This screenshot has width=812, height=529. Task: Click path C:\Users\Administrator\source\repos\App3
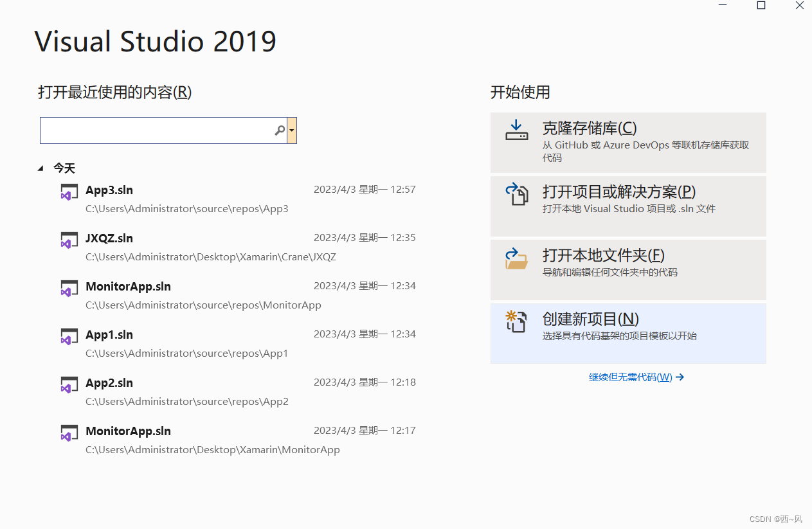coord(187,209)
